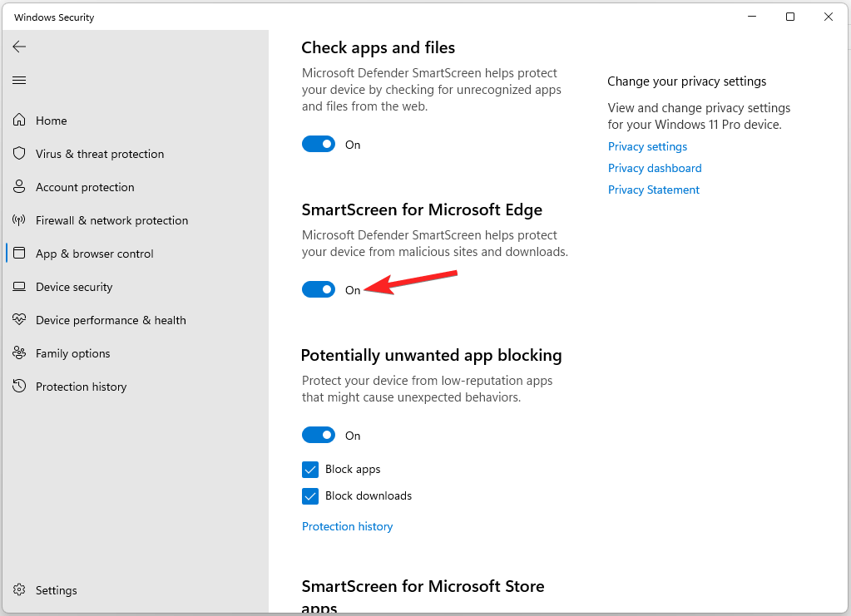Expand the navigation pane with the hamburger button
Image resolution: width=851 pixels, height=616 pixels.
19,80
